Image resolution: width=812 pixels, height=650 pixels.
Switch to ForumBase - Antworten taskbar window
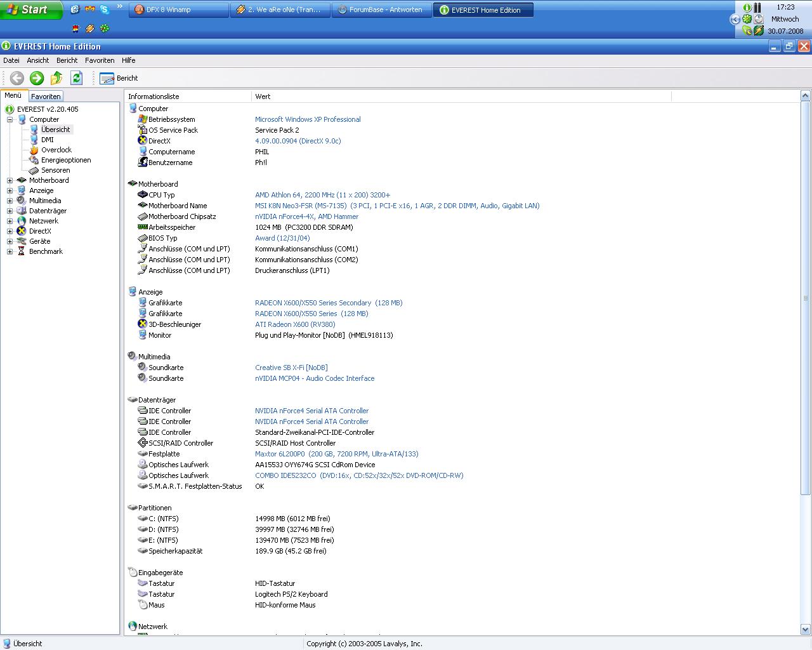tap(381, 10)
